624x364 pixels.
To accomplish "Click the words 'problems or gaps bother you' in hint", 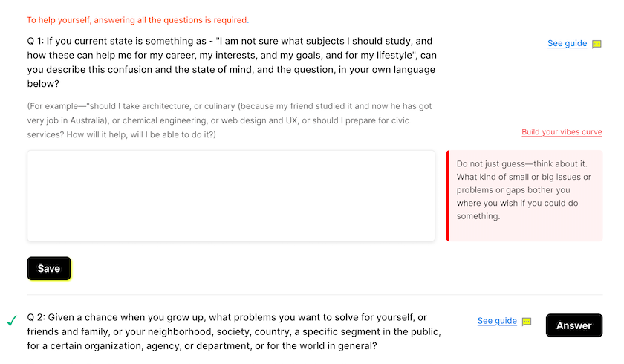I will (513, 190).
